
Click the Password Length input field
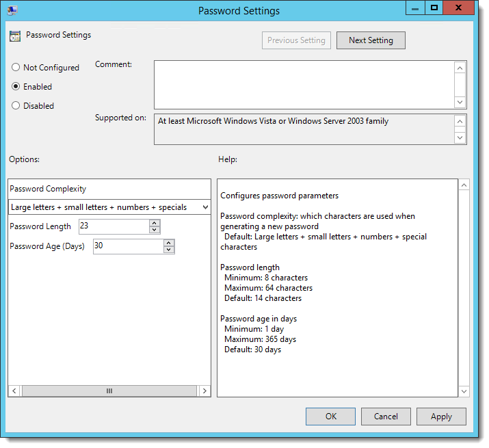[114, 226]
